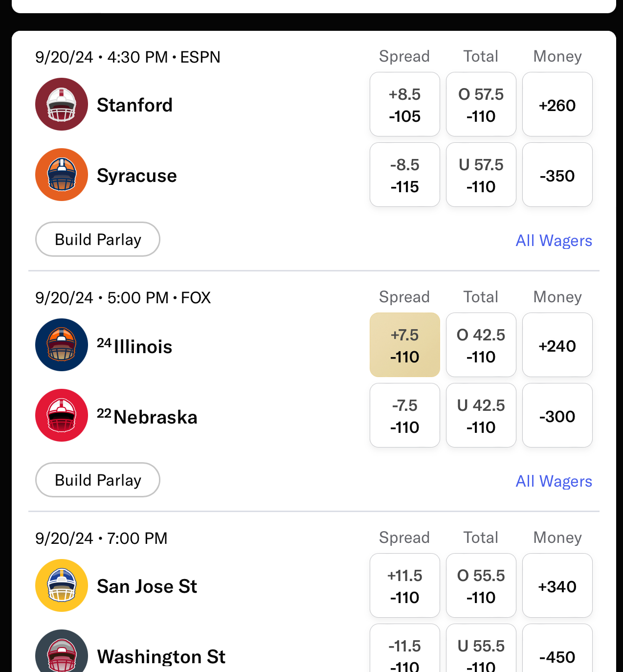
Task: Pick Over 57.5 total for Stanford game
Action: click(481, 104)
